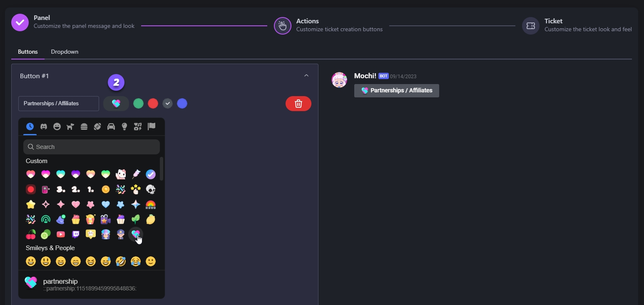Open the flags emoji category tab
Image resolution: width=644 pixels, height=305 pixels.
pos(151,126)
